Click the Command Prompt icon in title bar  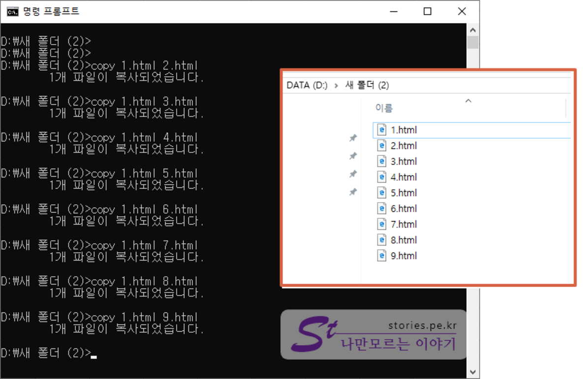(13, 11)
